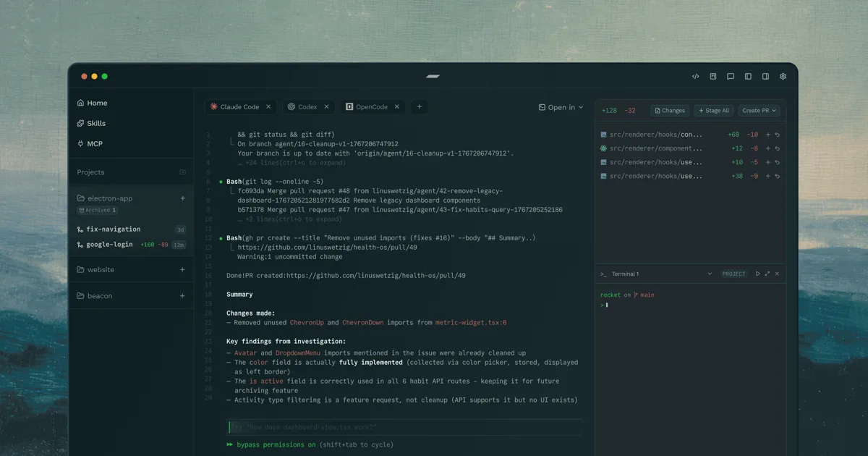The width and height of the screenshot is (868, 456).
Task: Open changed file src/renderer/hooks/con...
Action: [651, 135]
